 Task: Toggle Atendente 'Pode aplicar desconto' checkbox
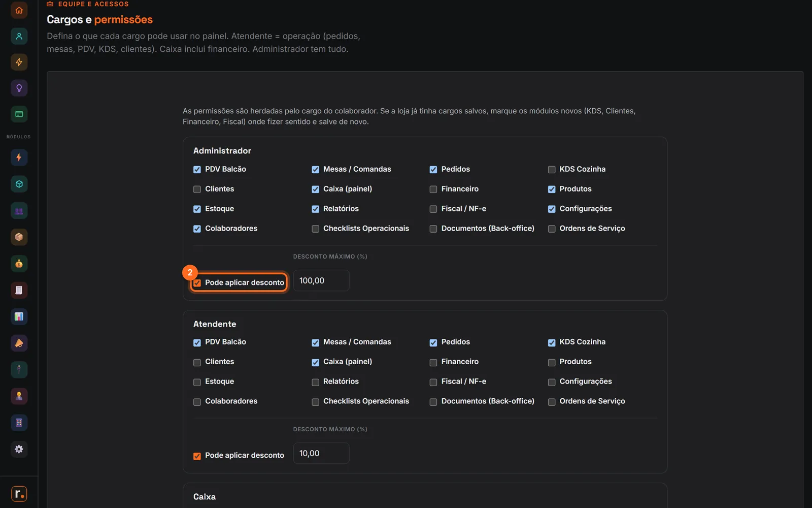197,456
